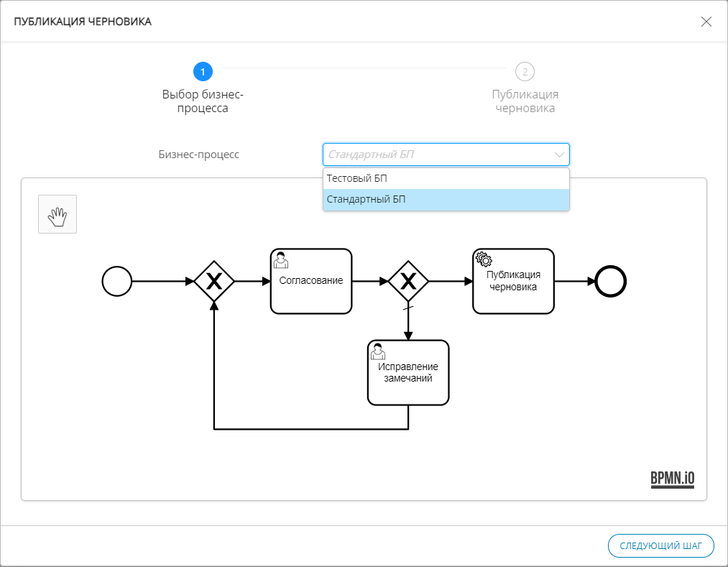Select the second exclusive gateway after Согласование
This screenshot has height=567, width=728.
408,281
